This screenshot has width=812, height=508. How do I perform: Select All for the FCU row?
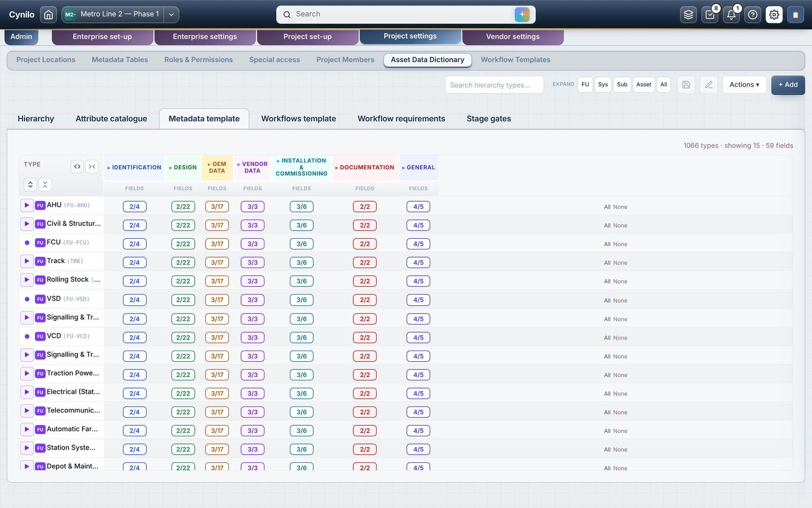[607, 244]
